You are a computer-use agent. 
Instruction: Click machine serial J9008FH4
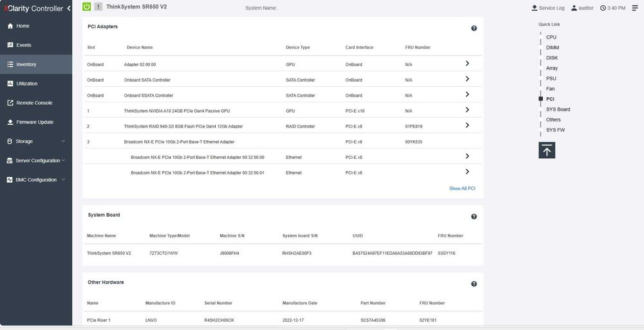tap(229, 253)
